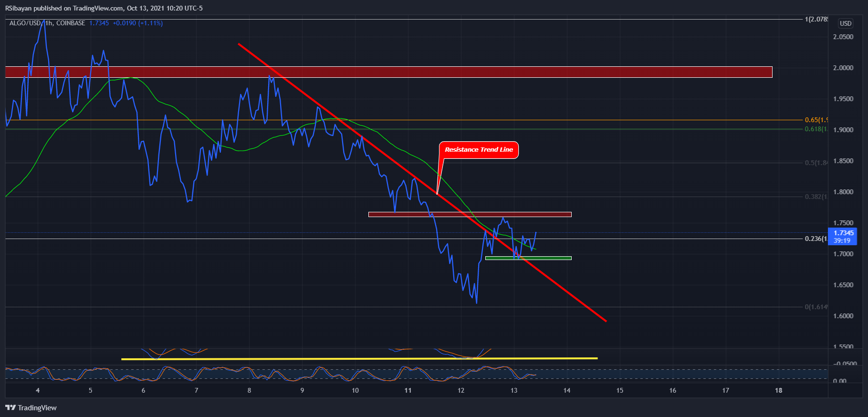Select the small dark red zone near 1.7500
Screen dimensions: 868x417
pos(470,214)
